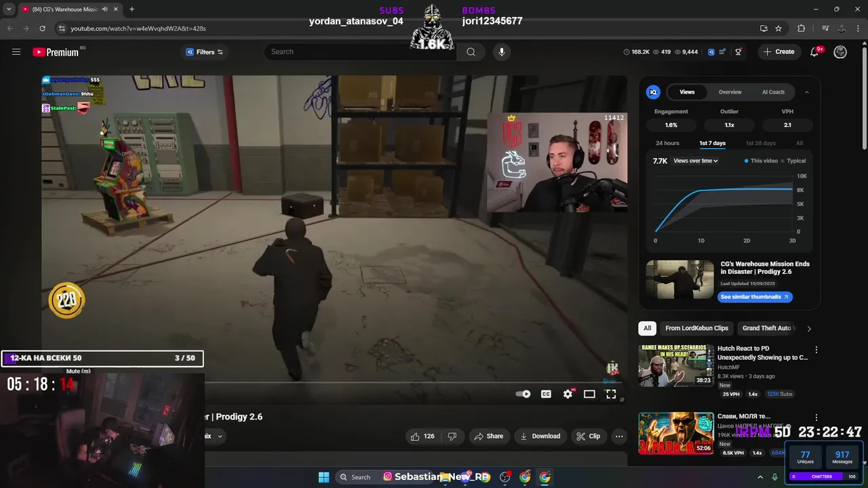The image size is (868, 488).
Task: Select From LordKebun Clips chip
Action: (696, 328)
